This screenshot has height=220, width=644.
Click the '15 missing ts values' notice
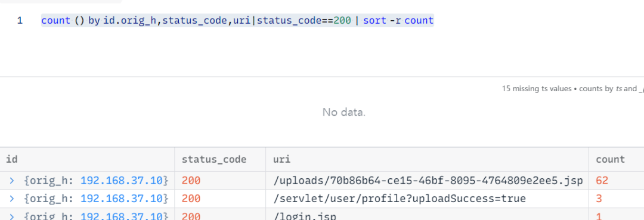click(537, 89)
